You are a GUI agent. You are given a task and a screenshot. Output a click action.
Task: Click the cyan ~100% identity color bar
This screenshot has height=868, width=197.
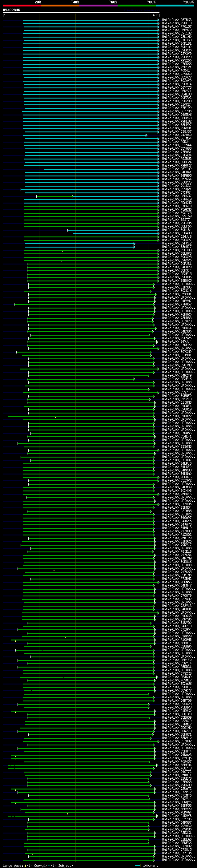coord(175,6)
